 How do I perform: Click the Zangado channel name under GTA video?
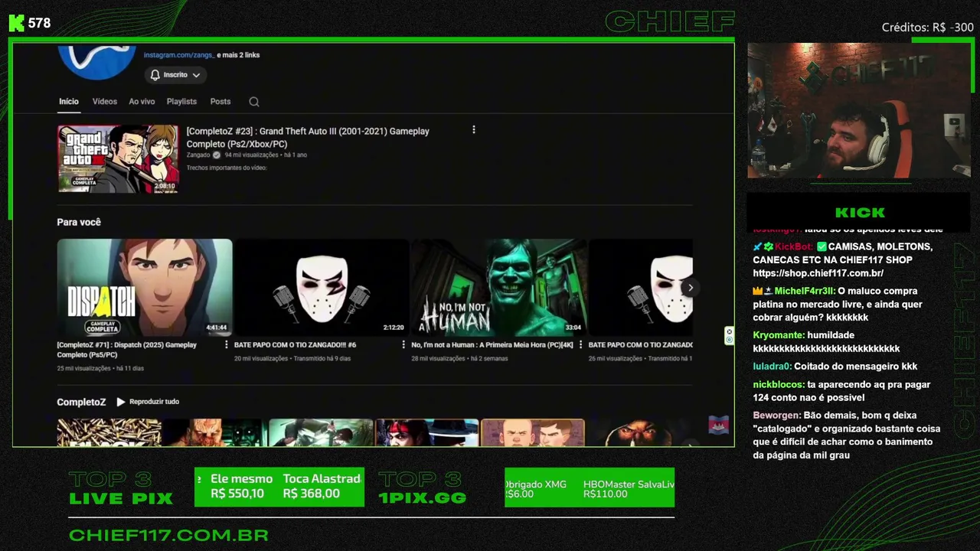[x=198, y=155]
